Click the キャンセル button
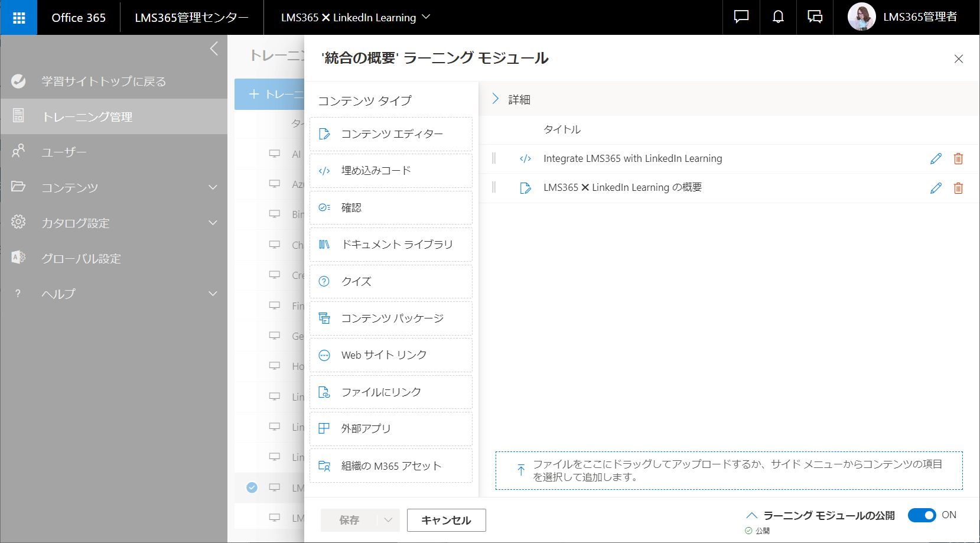Image resolution: width=980 pixels, height=543 pixels. (x=446, y=520)
